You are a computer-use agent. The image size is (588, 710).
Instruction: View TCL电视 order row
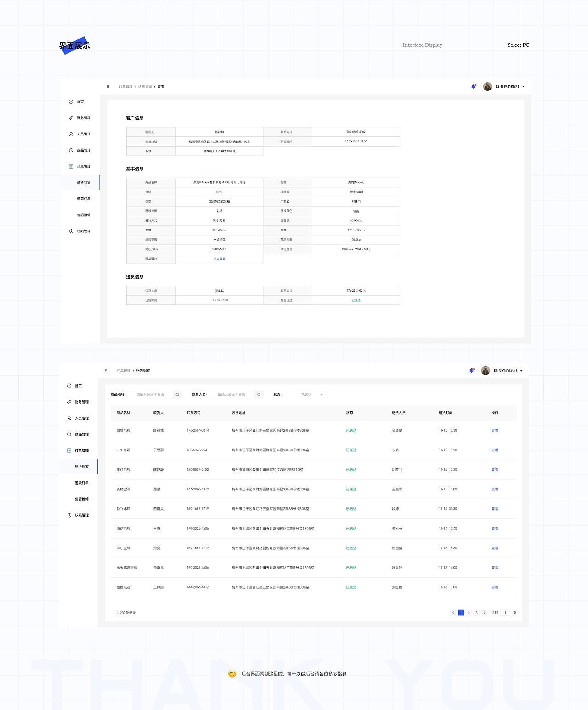[495, 450]
